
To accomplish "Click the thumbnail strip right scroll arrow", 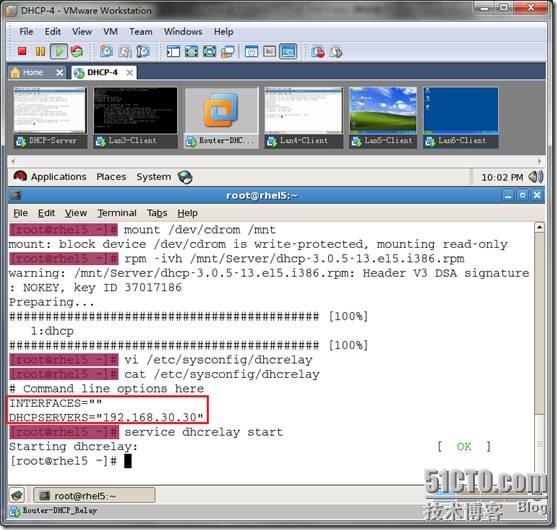I will pyautogui.click(x=540, y=161).
